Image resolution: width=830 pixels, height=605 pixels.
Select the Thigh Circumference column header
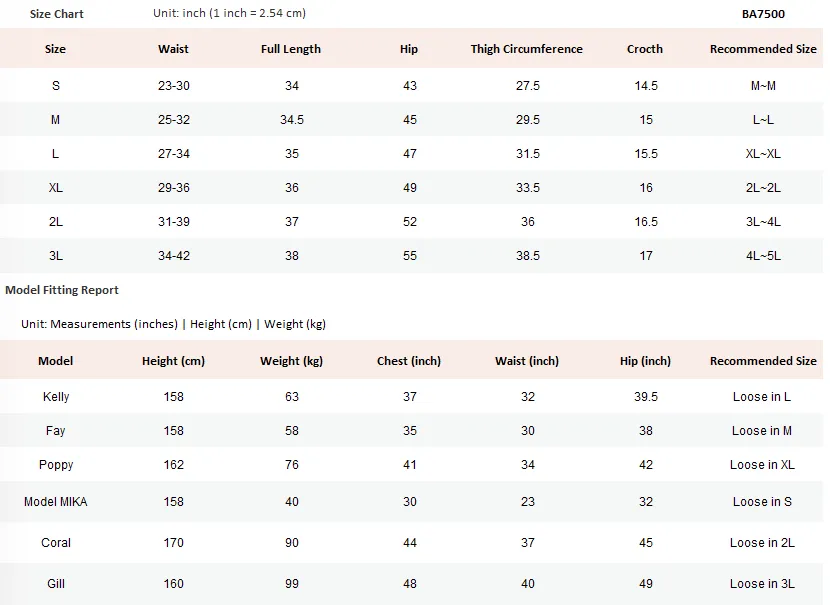point(527,49)
